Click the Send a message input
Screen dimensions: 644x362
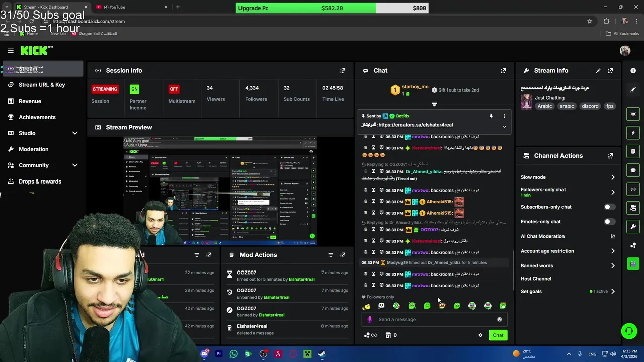click(435, 319)
